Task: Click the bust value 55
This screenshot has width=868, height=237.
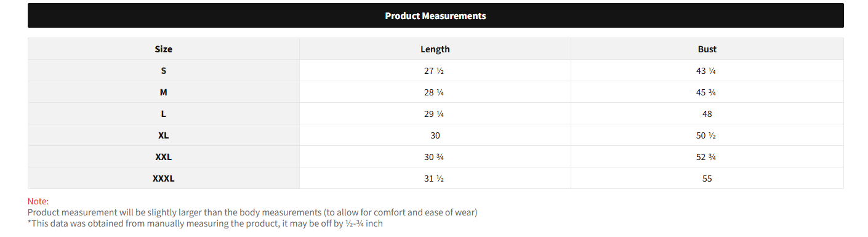Action: pyautogui.click(x=707, y=179)
